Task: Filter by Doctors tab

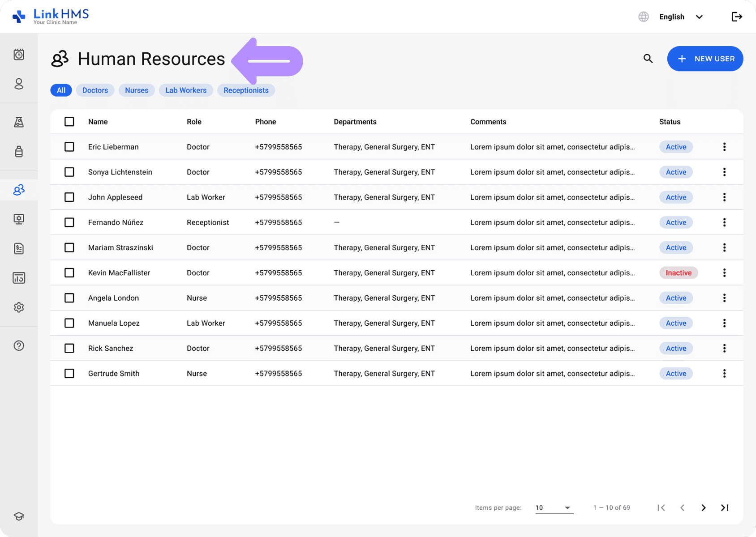Action: point(95,90)
